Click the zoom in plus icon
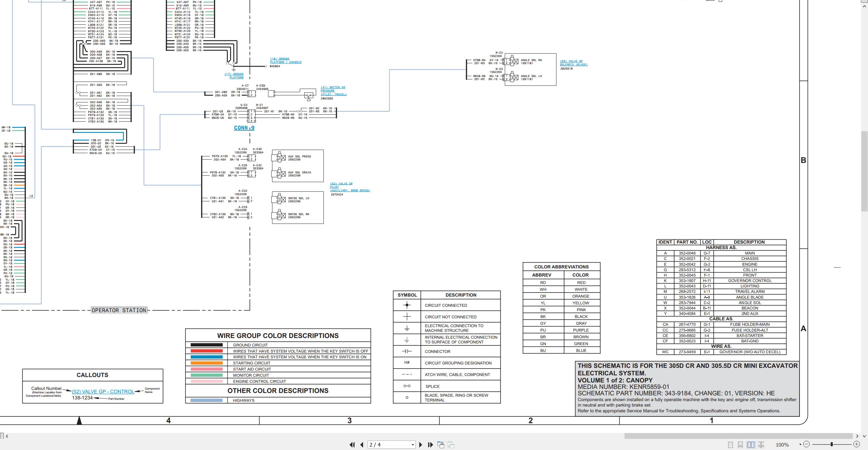The width and height of the screenshot is (868, 450). (x=856, y=444)
